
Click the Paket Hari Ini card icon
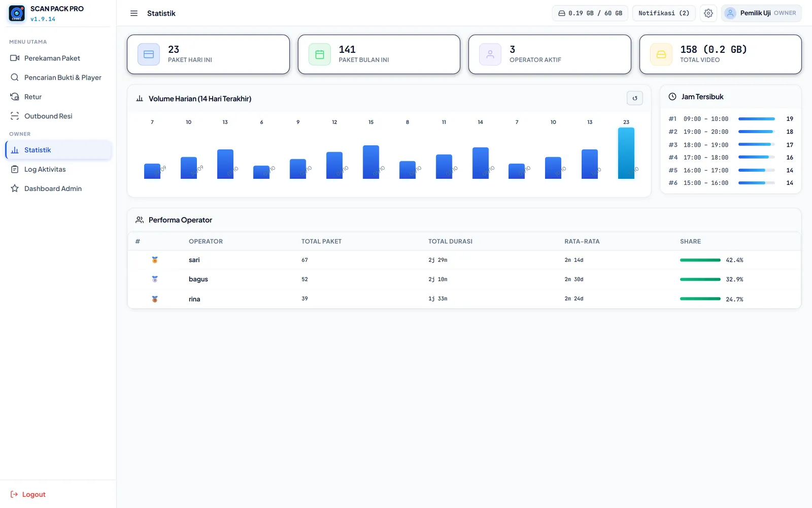coord(149,54)
